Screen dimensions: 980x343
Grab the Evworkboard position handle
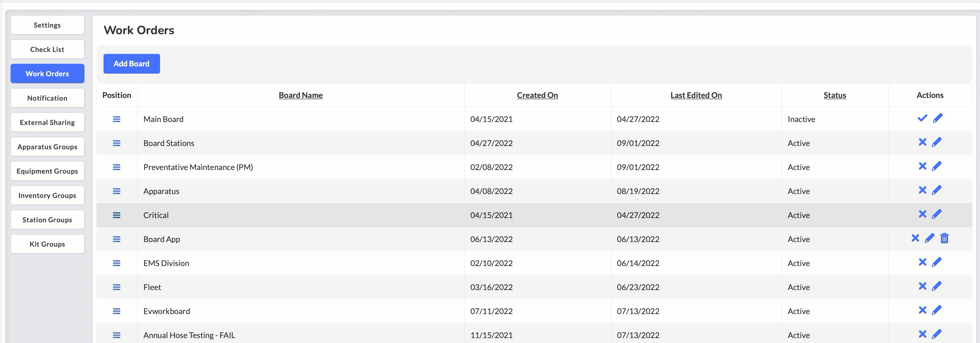pyautogui.click(x=116, y=311)
